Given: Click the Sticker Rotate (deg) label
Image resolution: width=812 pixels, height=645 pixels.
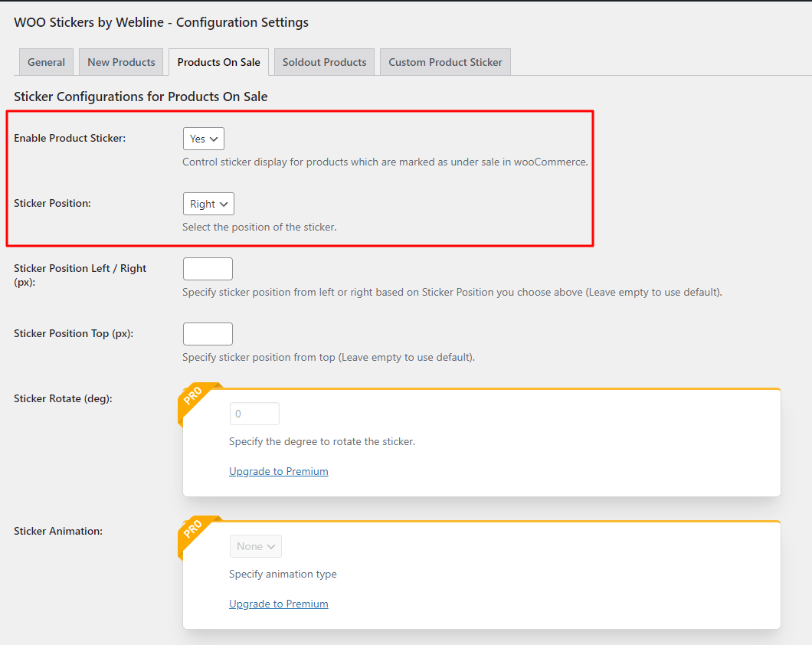Looking at the screenshot, I should click(63, 398).
